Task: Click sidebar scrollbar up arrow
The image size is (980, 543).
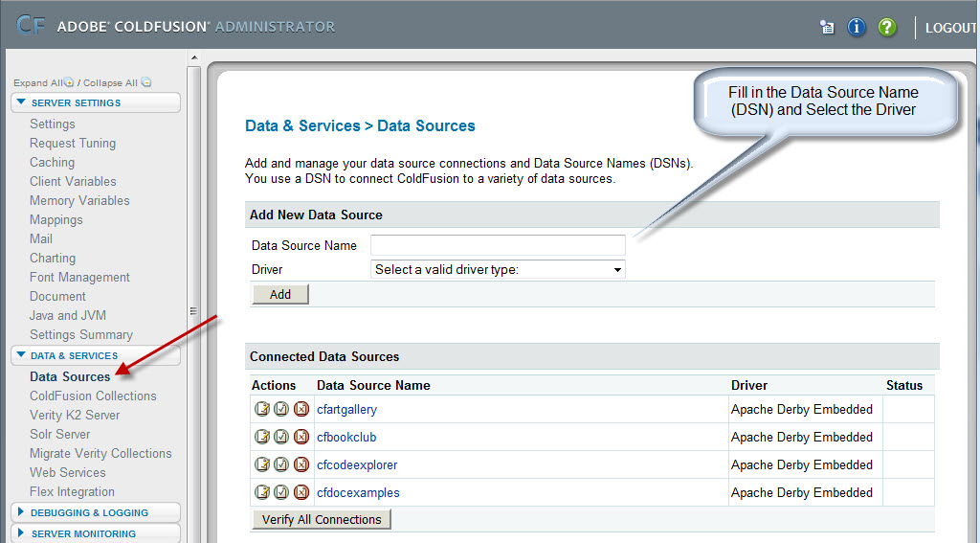Action: (x=194, y=57)
